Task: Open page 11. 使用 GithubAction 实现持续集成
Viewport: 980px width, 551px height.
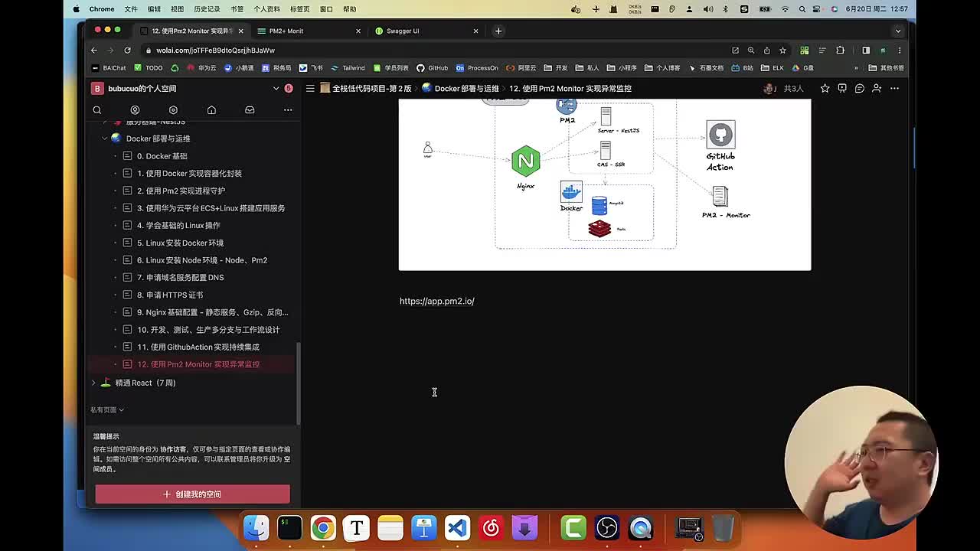Action: (198, 347)
